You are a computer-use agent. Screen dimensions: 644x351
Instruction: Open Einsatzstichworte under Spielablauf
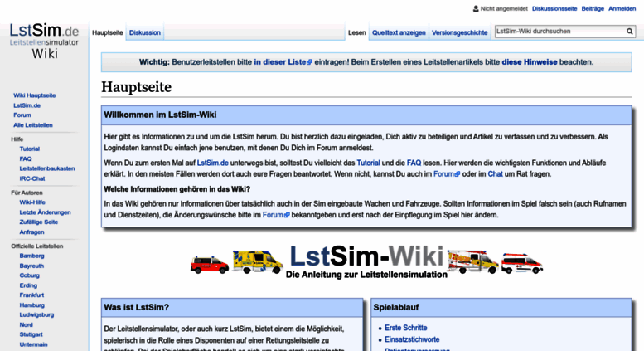coord(412,339)
